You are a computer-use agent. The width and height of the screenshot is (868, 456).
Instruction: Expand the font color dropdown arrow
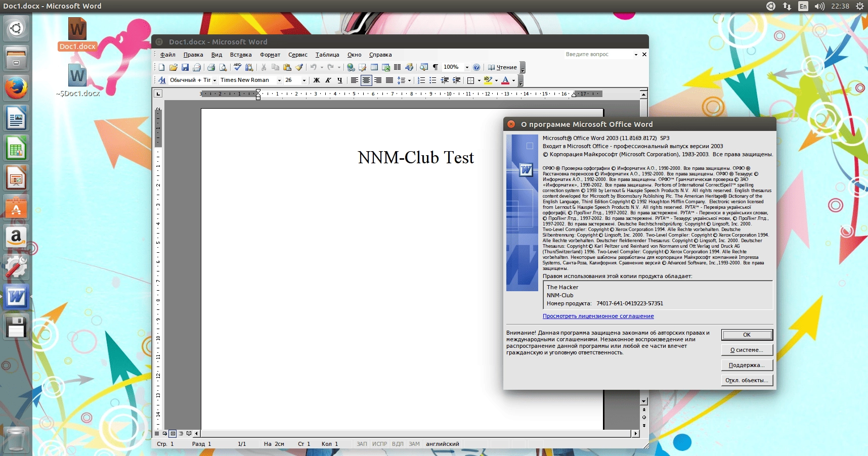513,80
